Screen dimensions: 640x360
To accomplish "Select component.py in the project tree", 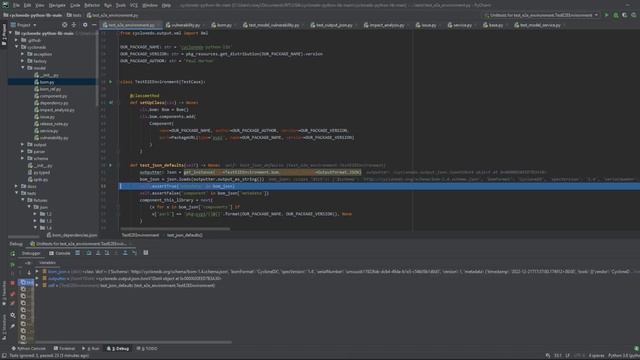I will [51, 96].
